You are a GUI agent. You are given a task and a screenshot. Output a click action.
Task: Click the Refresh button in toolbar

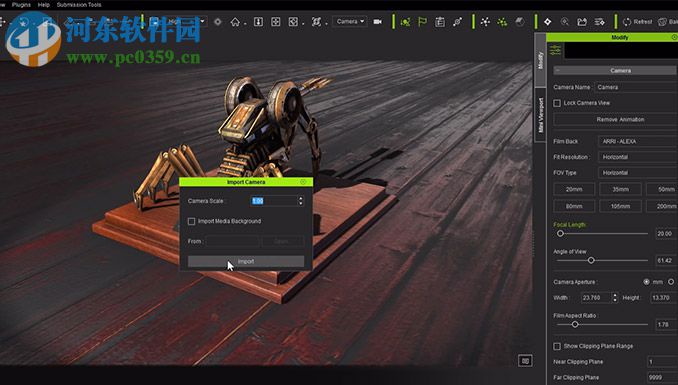(637, 22)
